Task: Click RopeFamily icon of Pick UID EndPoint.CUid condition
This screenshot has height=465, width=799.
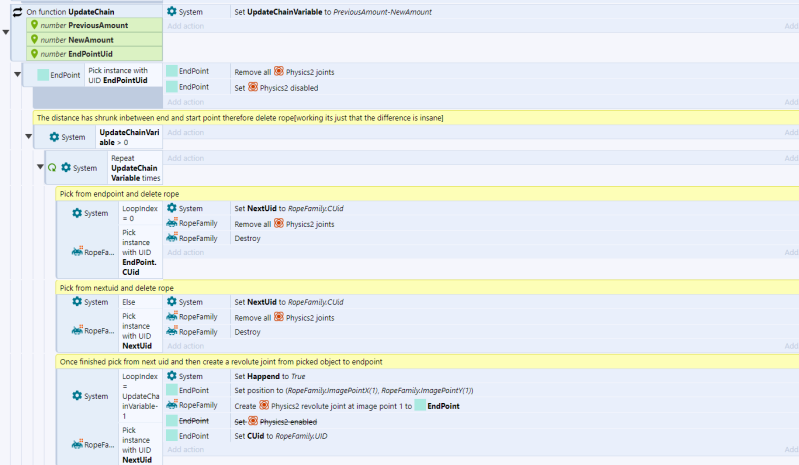Action: point(77,252)
